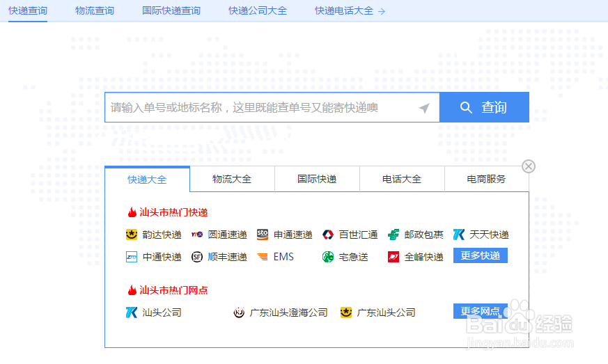Click the Best Express (百世汇通) logo icon
This screenshot has height=364, width=608.
pyautogui.click(x=328, y=235)
